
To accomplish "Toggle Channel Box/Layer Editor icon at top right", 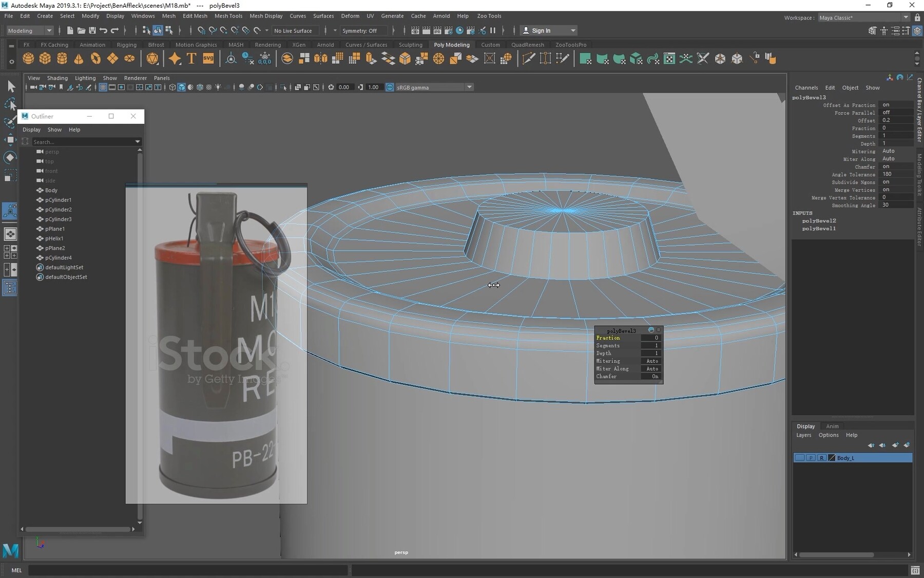I will pyautogui.click(x=917, y=31).
